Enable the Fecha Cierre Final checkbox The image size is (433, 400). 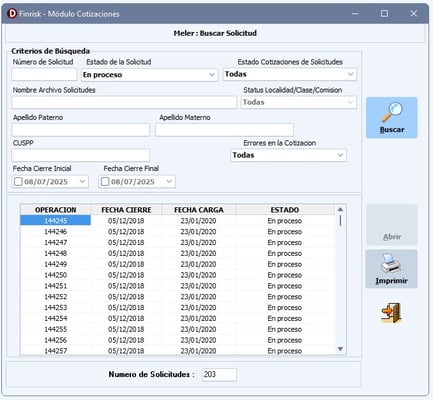tap(105, 182)
